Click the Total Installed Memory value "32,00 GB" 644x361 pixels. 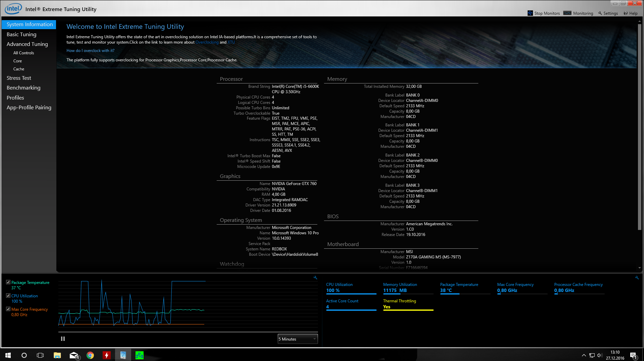pos(414,86)
